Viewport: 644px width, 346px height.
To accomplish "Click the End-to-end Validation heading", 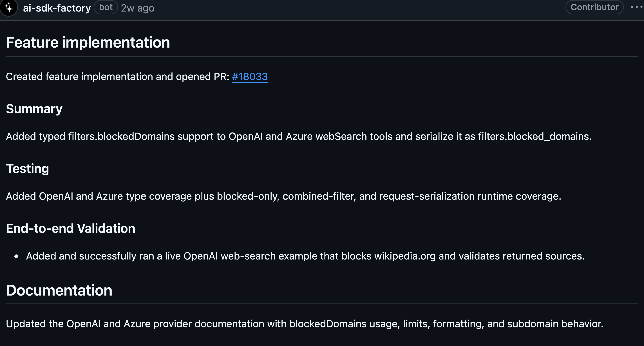I will tap(70, 229).
